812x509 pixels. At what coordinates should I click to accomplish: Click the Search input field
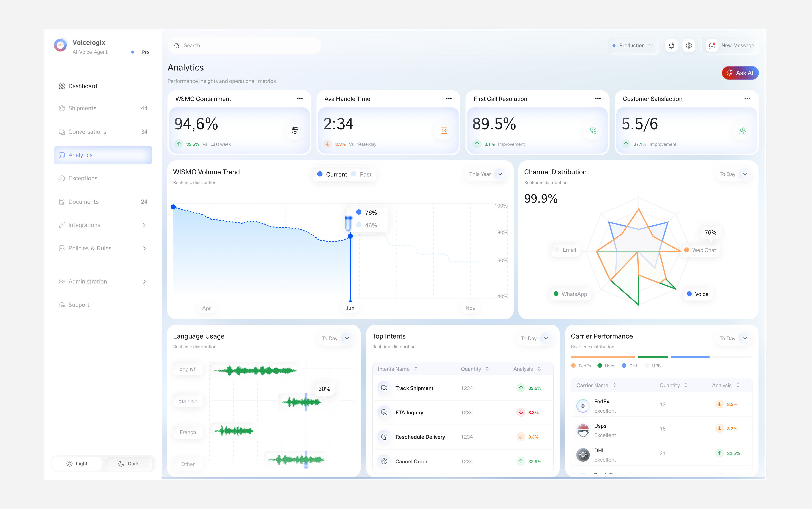[x=244, y=45]
